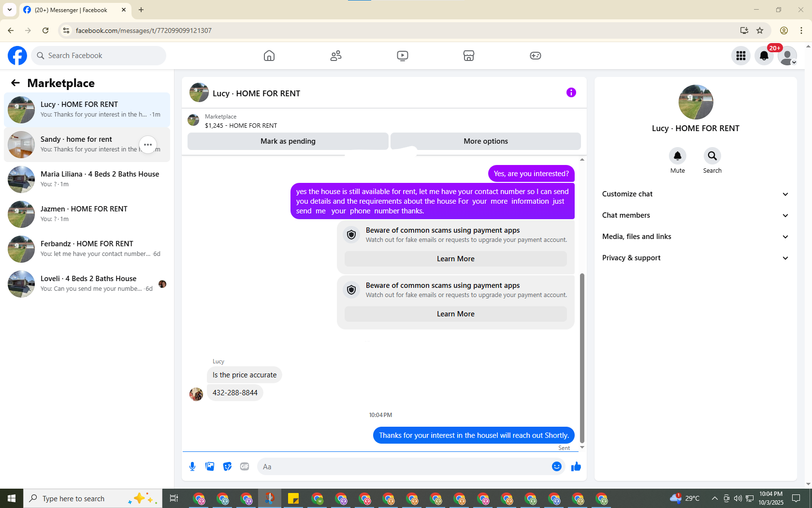Go to the Home feed icon
The height and width of the screenshot is (508, 812).
pyautogui.click(x=269, y=56)
